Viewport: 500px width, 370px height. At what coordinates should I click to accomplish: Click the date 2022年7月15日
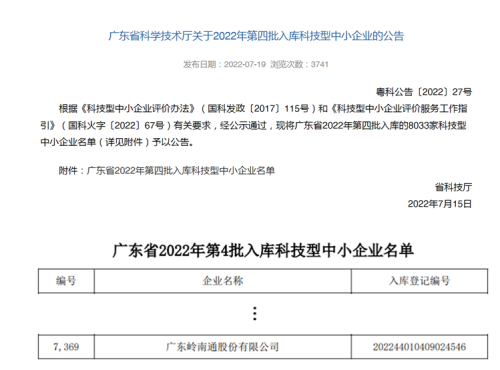[440, 204]
